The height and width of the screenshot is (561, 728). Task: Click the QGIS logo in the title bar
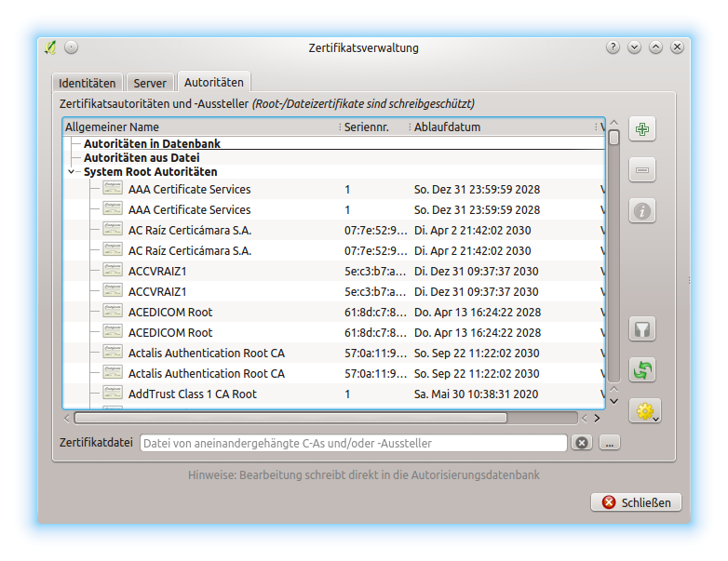tap(51, 47)
